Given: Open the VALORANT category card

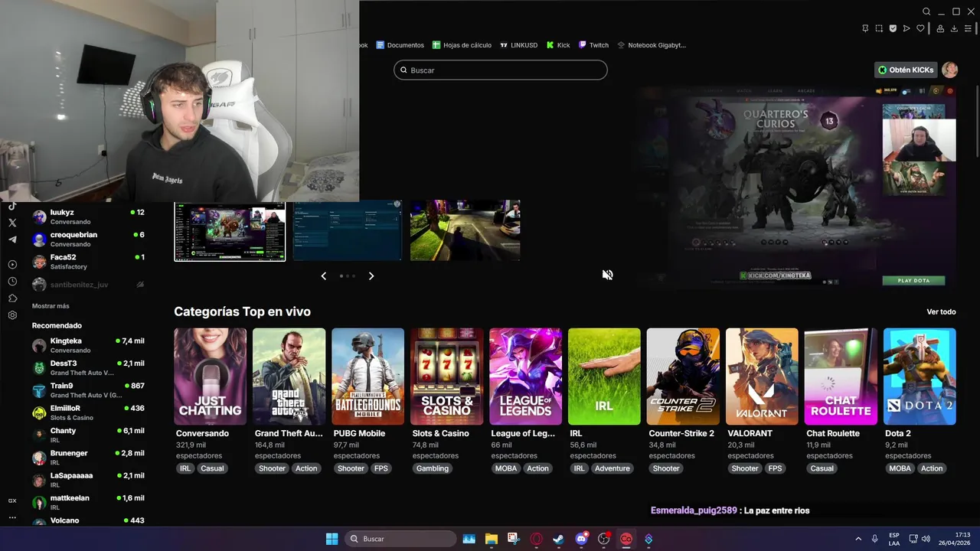Looking at the screenshot, I should pyautogui.click(x=762, y=377).
